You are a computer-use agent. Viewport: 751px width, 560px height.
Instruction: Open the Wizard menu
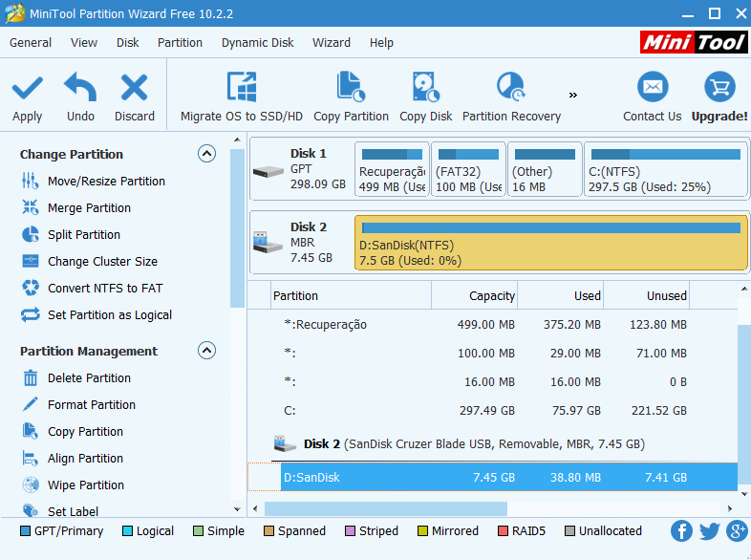point(332,43)
